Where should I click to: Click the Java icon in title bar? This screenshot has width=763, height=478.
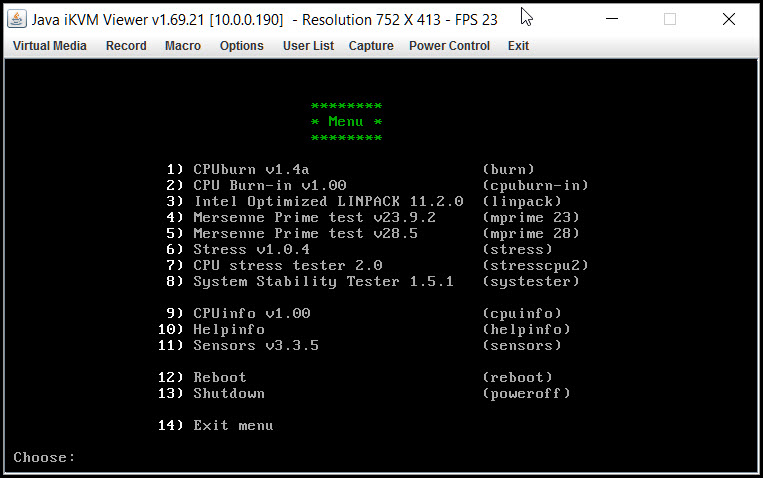coord(17,19)
